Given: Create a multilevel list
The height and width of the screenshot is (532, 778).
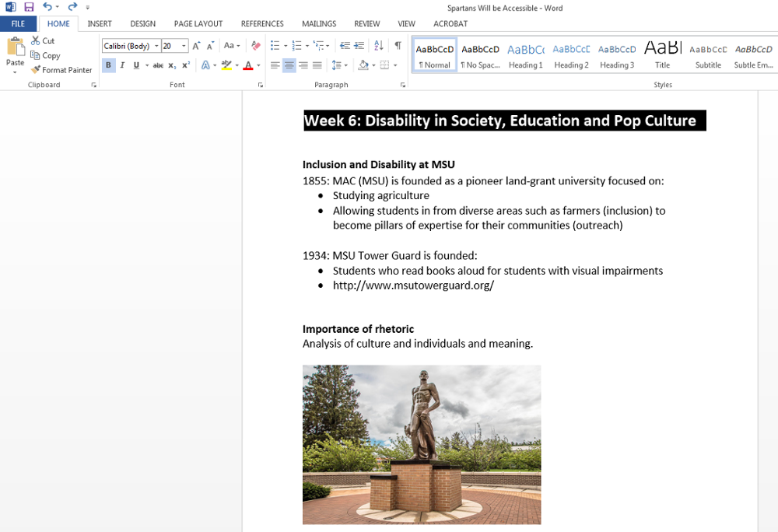Looking at the screenshot, I should coord(318,46).
